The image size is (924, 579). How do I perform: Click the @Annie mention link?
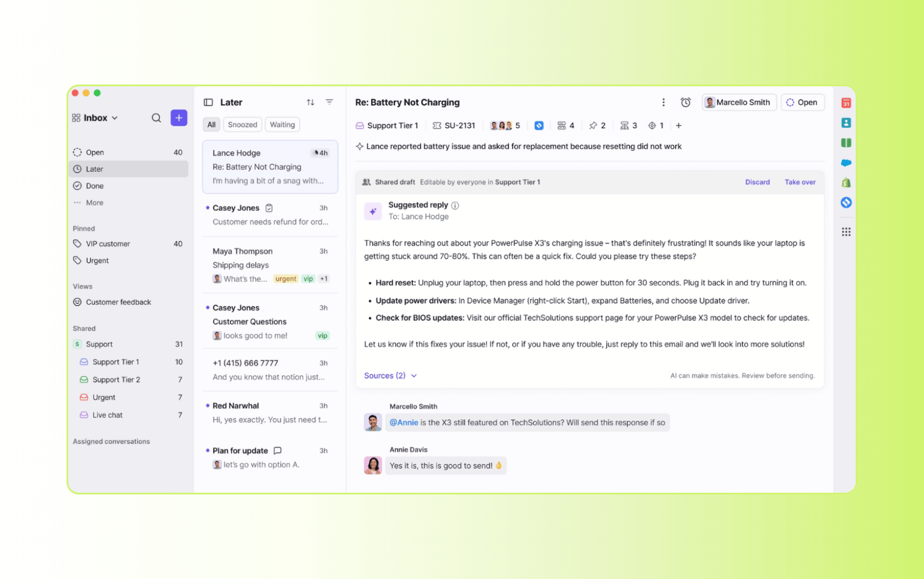(404, 423)
